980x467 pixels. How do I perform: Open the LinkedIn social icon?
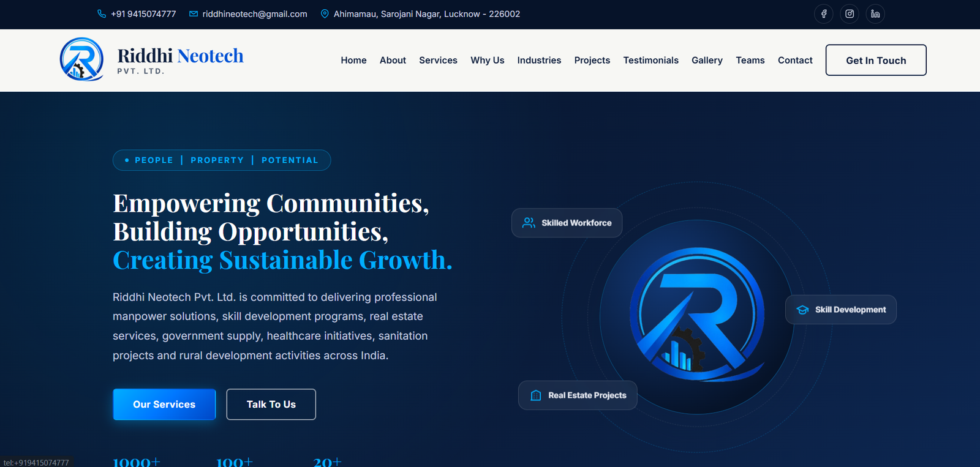[x=875, y=13]
